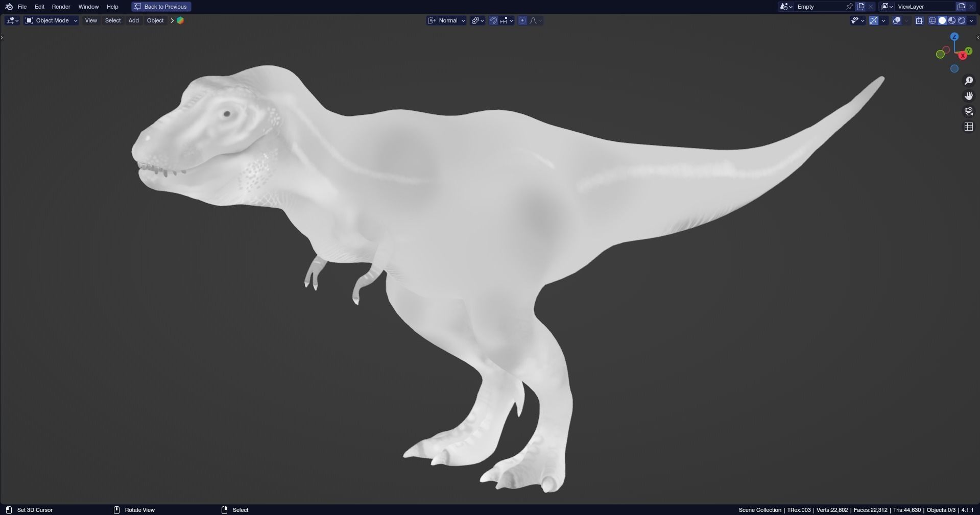Viewport: 980px width, 515px height.
Task: Open the File menu
Action: pos(22,7)
